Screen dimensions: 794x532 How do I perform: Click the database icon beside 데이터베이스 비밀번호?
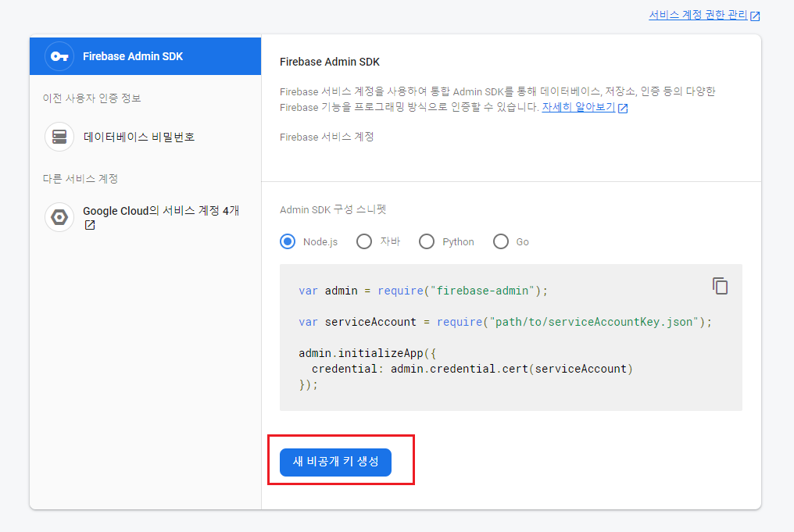point(59,137)
